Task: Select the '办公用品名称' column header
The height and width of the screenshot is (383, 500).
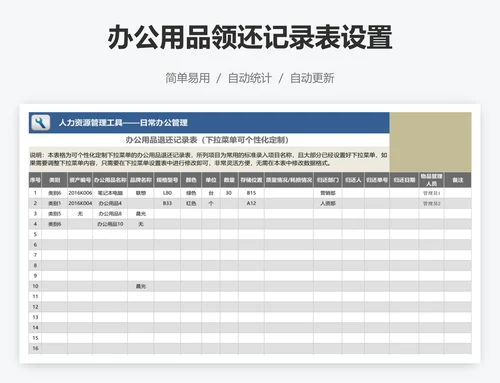Action: (x=110, y=180)
